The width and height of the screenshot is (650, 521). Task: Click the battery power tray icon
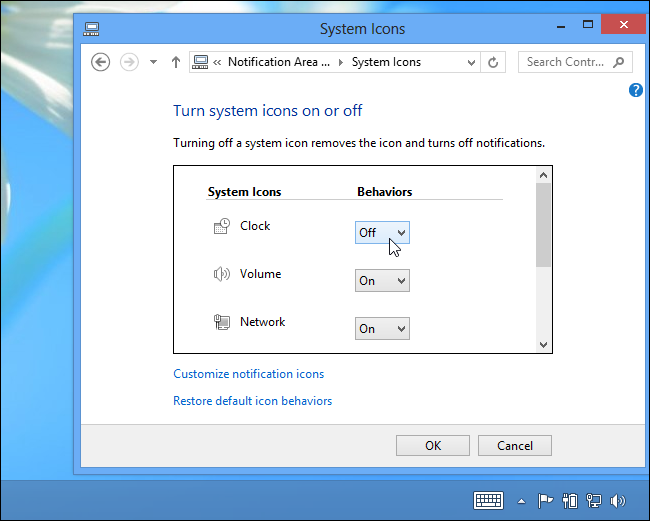[571, 501]
